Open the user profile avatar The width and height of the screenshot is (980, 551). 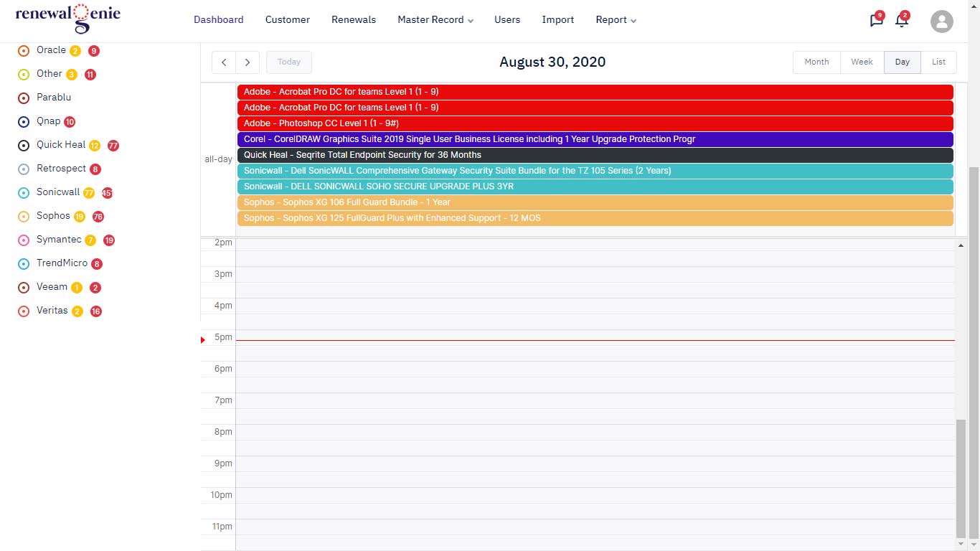coord(942,22)
